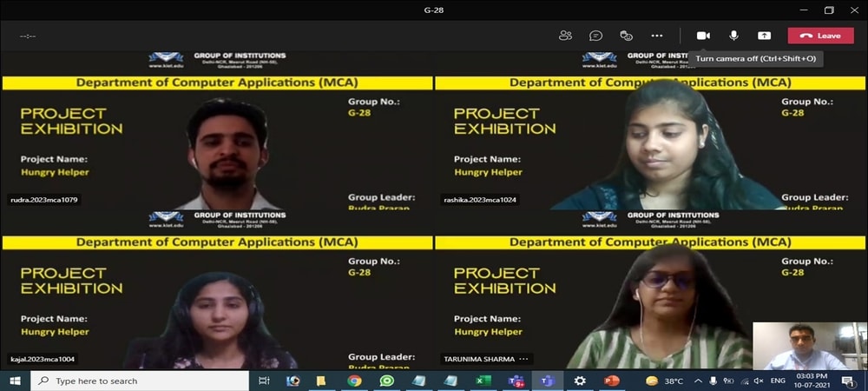Mute the microphone in the meeting

point(733,36)
